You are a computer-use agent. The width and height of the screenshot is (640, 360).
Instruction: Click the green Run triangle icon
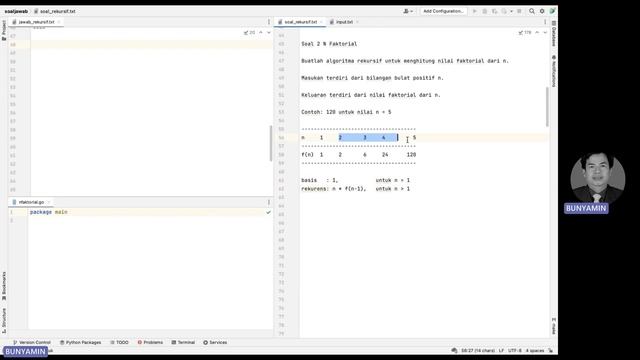click(475, 11)
